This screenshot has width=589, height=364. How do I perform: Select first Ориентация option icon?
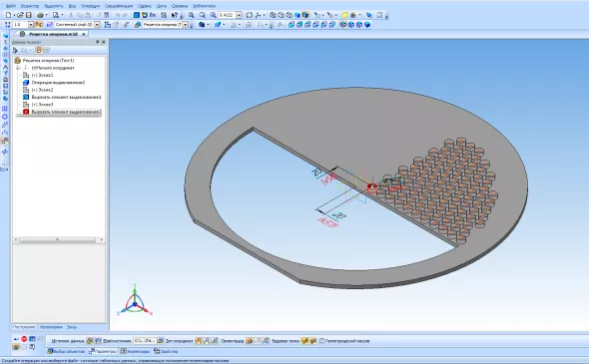click(x=250, y=341)
